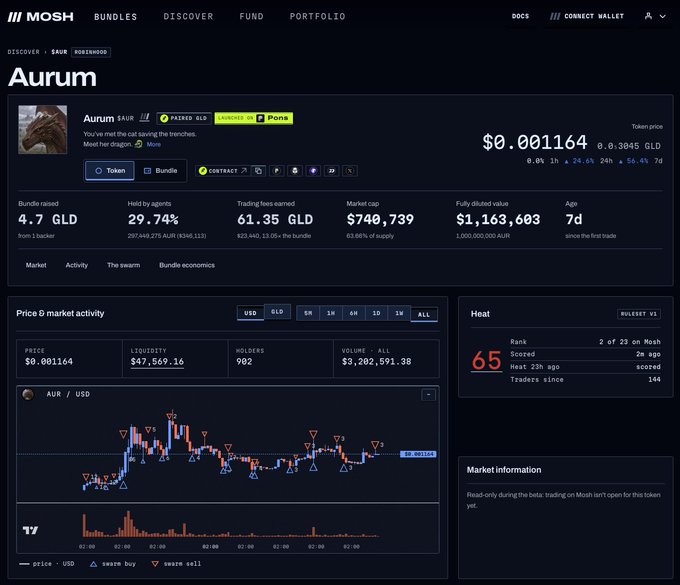Viewport: 680px width, 585px height.
Task: Copy the contract address icon
Action: [x=258, y=171]
